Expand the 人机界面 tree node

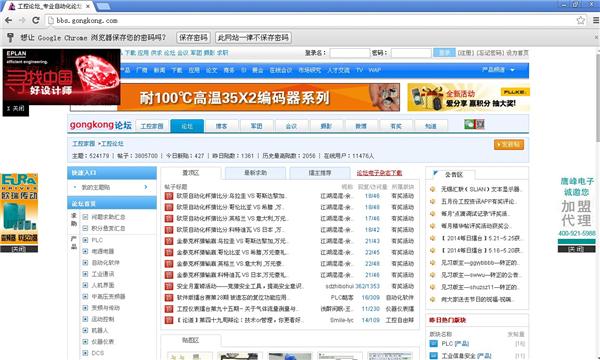(x=85, y=285)
